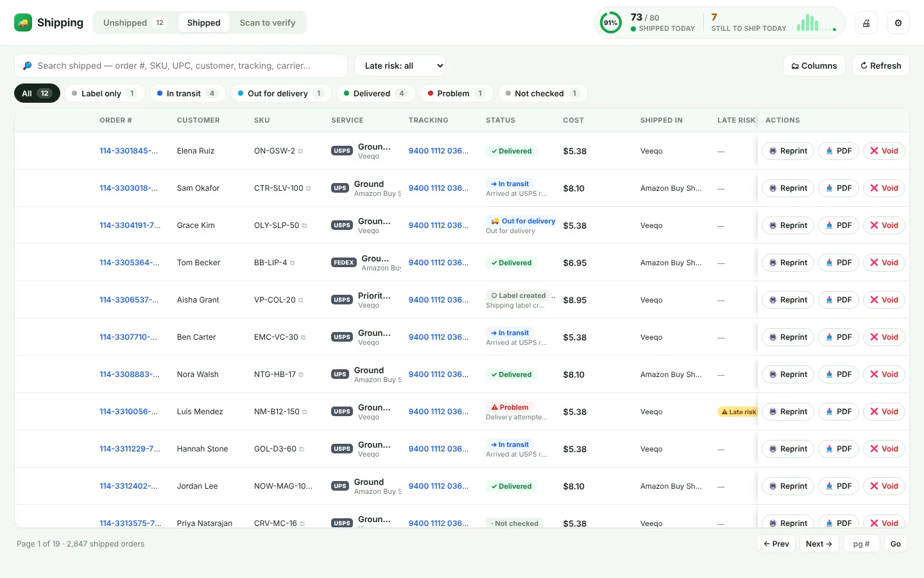Image resolution: width=924 pixels, height=578 pixels.
Task: Copy SKU EMC-VC-30 using its copy icon
Action: point(304,338)
